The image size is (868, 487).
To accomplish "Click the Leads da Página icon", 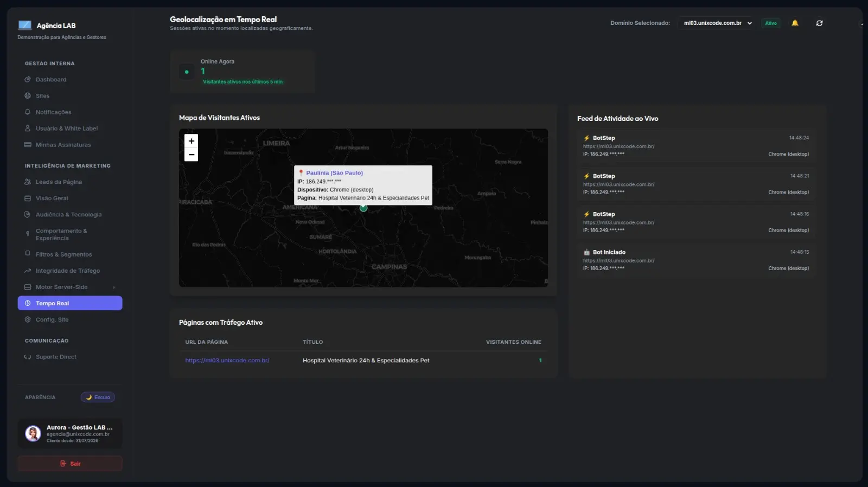I will pos(28,182).
